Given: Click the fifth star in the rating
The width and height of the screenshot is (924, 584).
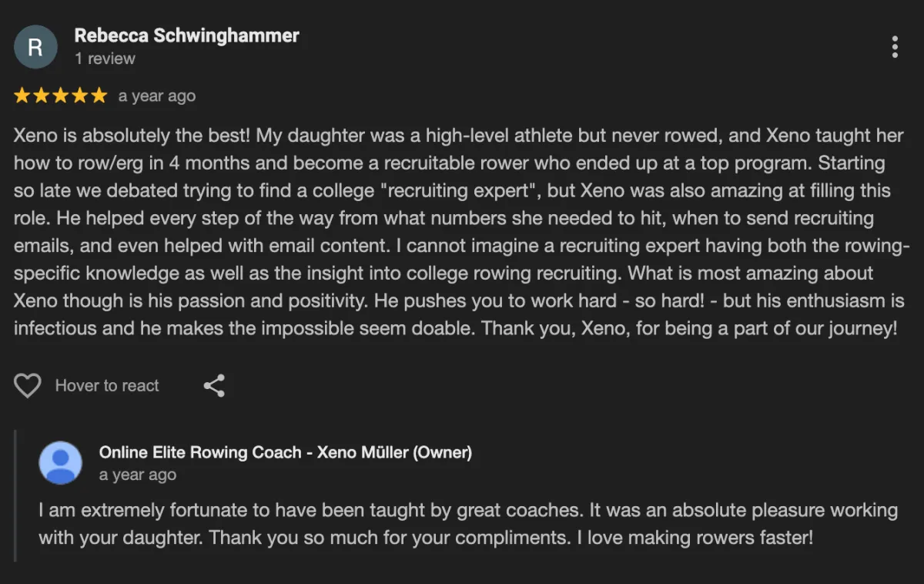Looking at the screenshot, I should click(99, 96).
